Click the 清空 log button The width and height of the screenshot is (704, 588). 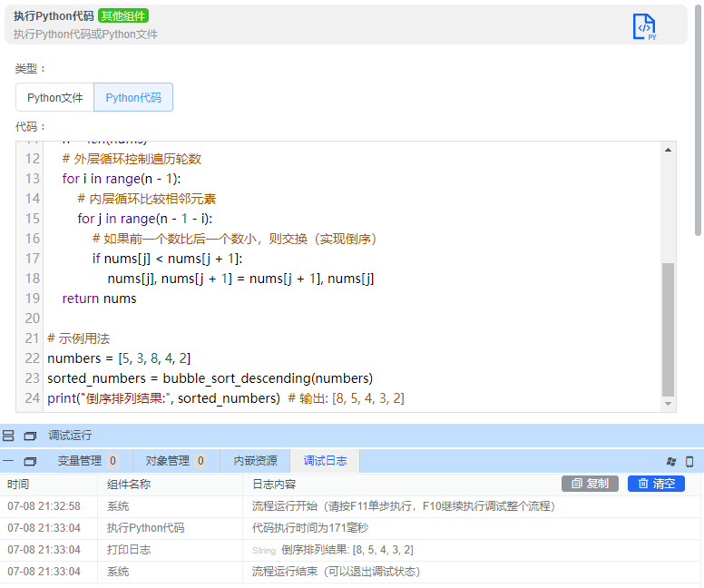(656, 484)
